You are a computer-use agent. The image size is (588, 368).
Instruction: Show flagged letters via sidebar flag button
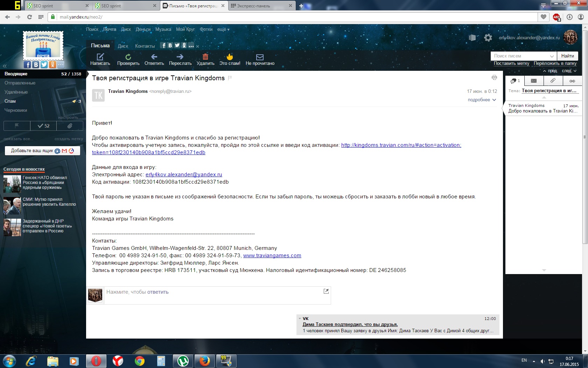click(17, 125)
